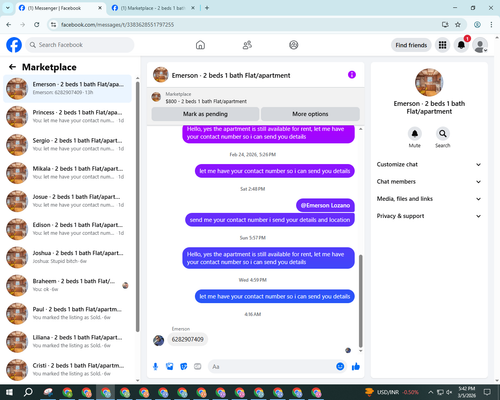The height and width of the screenshot is (400, 500).
Task: Click the Facebook logo icon
Action: point(14,45)
